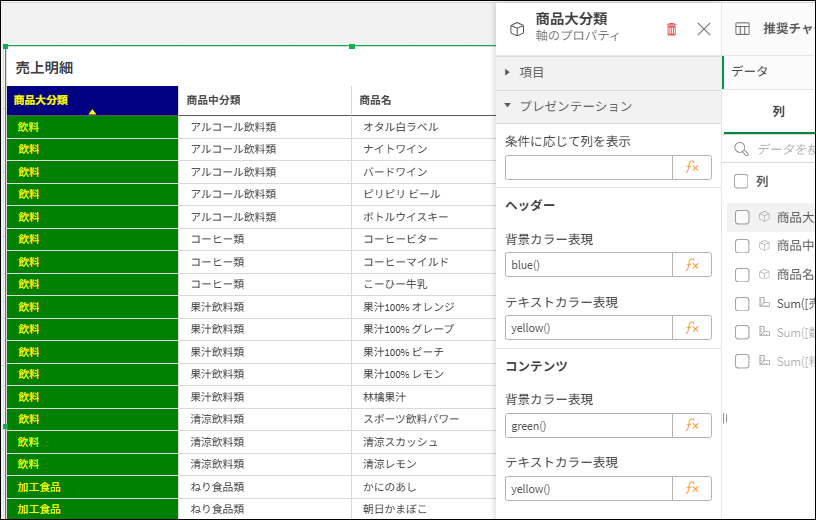
Task: Click the 推奨チャート table icon
Action: [743, 29]
